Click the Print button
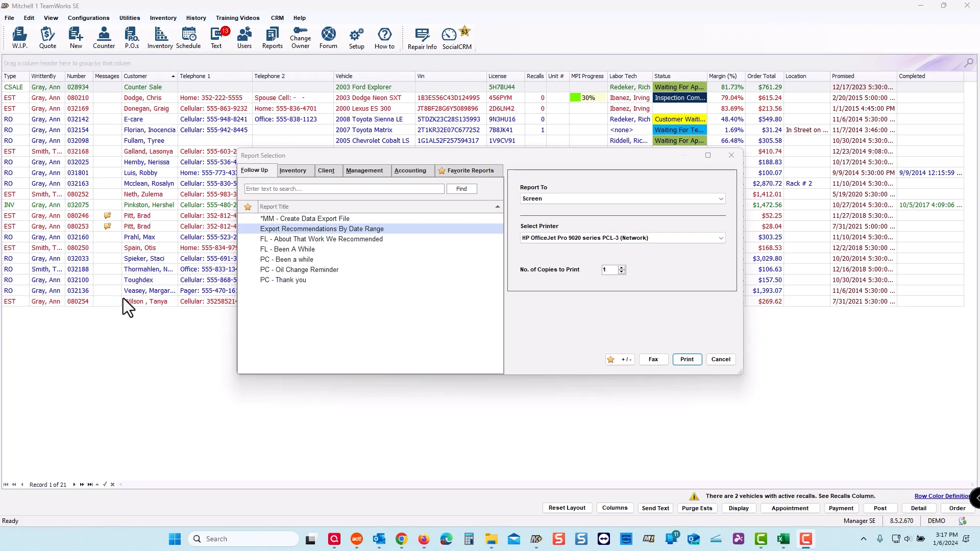 pos(687,359)
